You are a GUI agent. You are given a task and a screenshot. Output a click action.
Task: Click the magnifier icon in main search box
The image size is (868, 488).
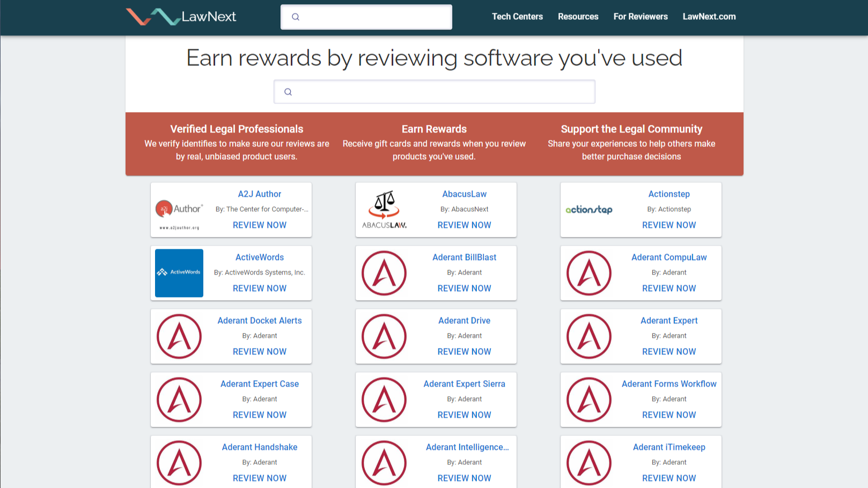pos(288,92)
